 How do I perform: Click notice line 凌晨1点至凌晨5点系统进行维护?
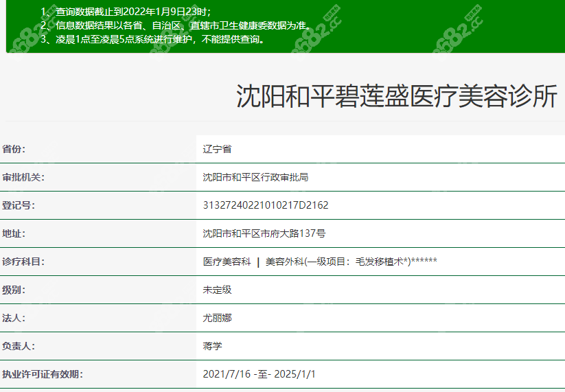[154, 39]
